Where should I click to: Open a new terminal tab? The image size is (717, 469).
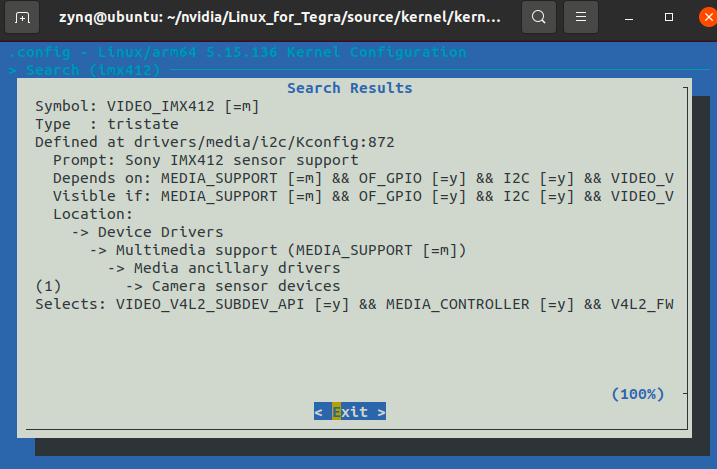point(21,17)
